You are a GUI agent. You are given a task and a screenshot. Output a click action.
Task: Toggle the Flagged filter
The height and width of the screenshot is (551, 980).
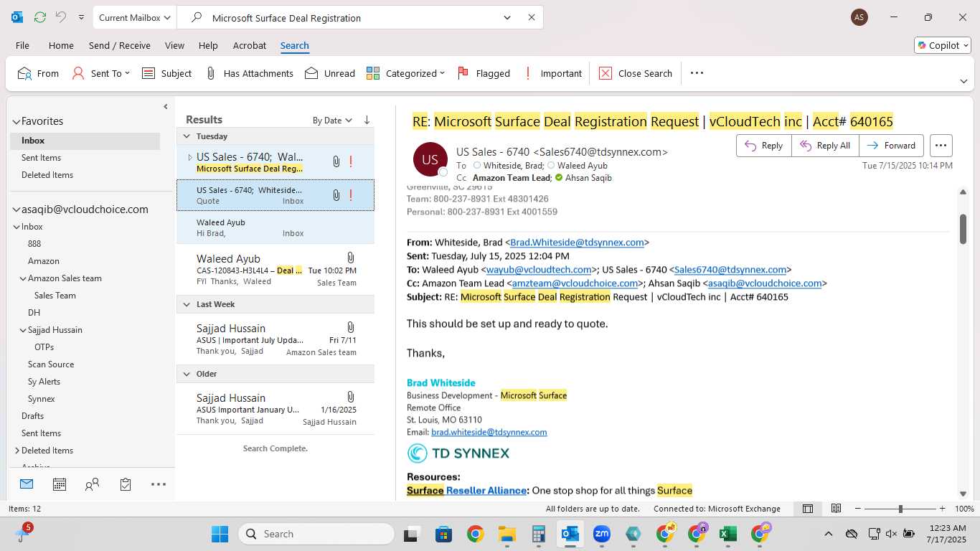pyautogui.click(x=484, y=73)
